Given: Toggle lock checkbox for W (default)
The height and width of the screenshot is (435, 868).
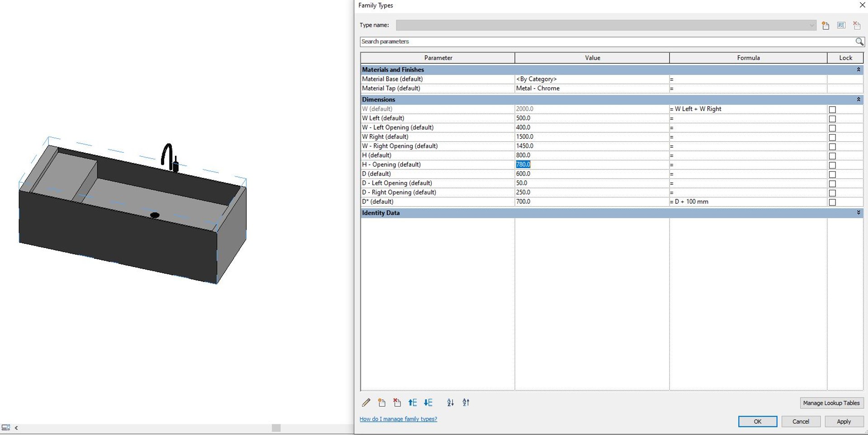Looking at the screenshot, I should pyautogui.click(x=832, y=109).
